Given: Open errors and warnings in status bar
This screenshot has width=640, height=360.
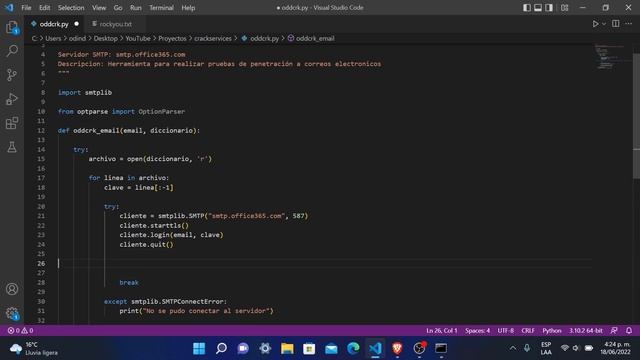Looking at the screenshot, I should click(x=20, y=331).
